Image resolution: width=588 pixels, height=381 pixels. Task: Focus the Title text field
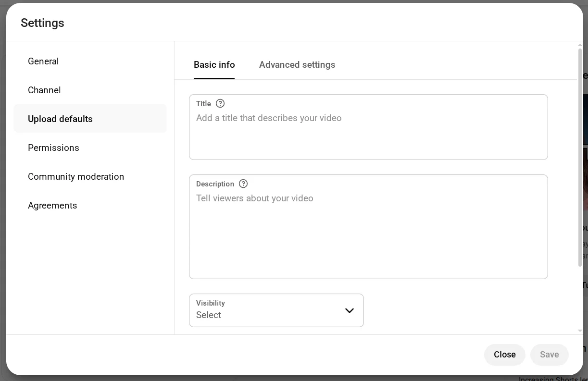pos(368,132)
